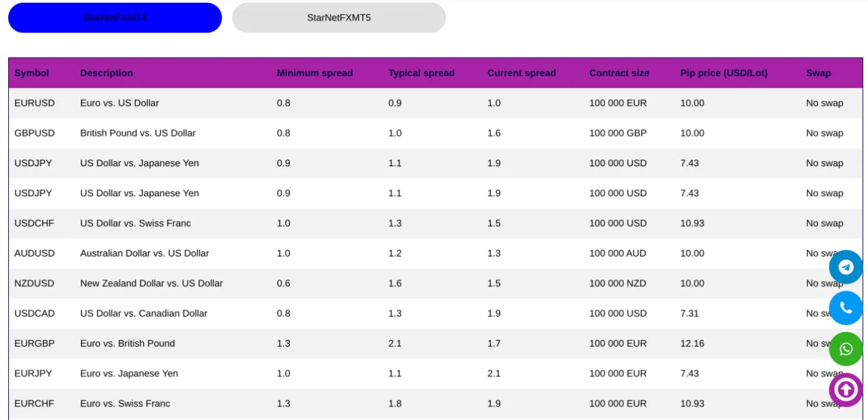Screen dimensions: 868x420
Task: Click pip price 10.93 in USDCHF row
Action: click(692, 223)
